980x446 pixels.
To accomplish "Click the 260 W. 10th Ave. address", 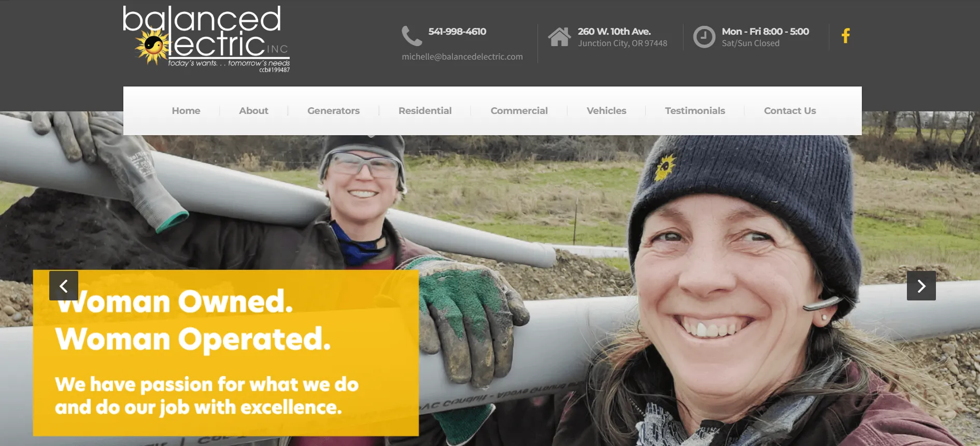I will pyautogui.click(x=614, y=32).
